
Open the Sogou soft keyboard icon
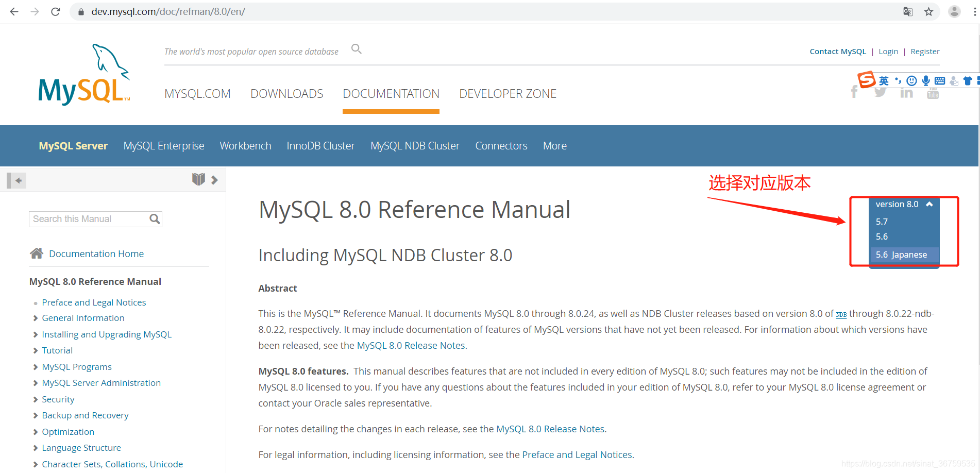[x=940, y=81]
